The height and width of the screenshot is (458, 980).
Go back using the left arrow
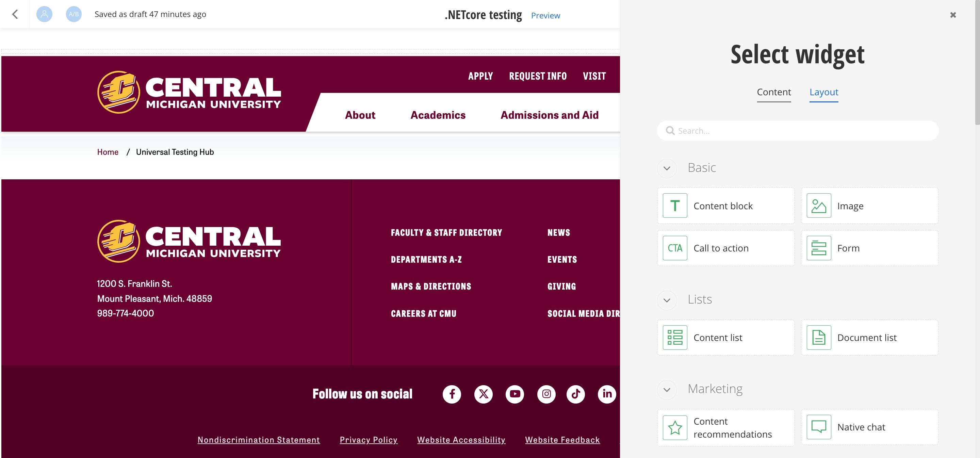point(15,14)
